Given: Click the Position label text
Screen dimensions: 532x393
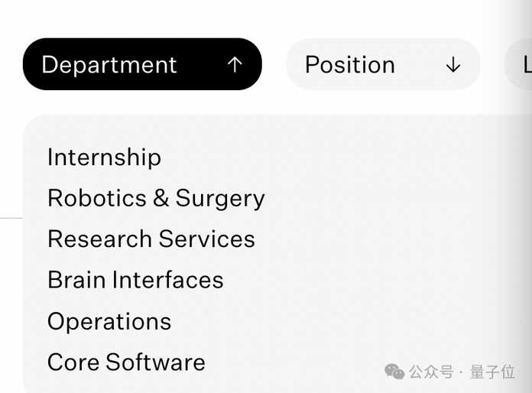Looking at the screenshot, I should (349, 65).
